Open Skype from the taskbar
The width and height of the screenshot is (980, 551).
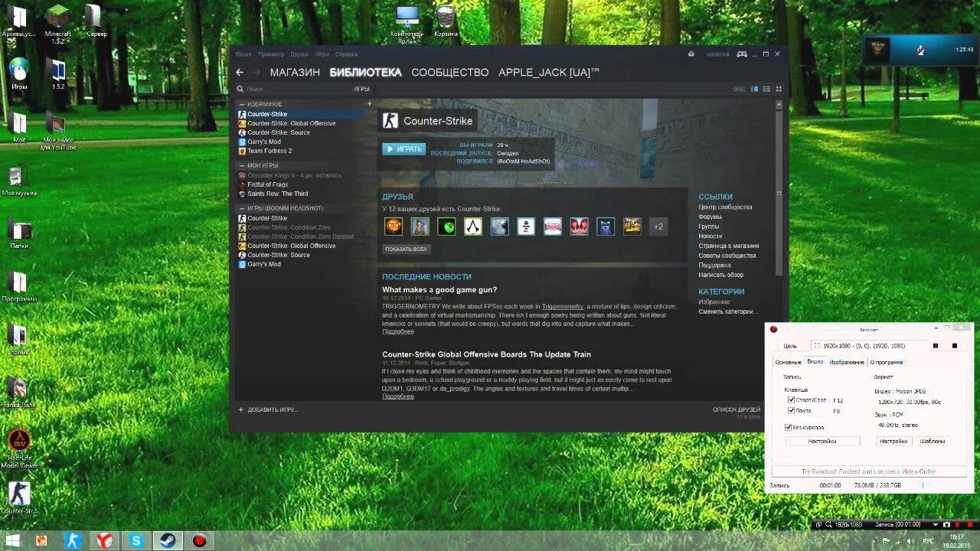pos(136,540)
